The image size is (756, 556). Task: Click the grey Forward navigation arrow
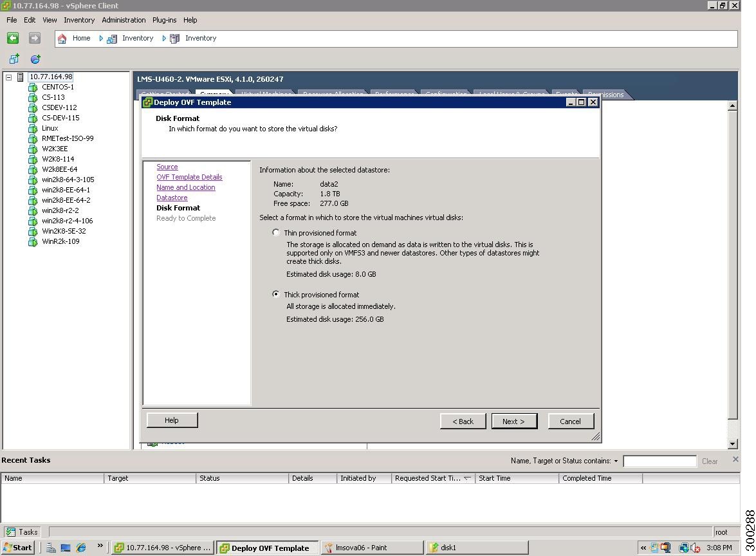34,38
